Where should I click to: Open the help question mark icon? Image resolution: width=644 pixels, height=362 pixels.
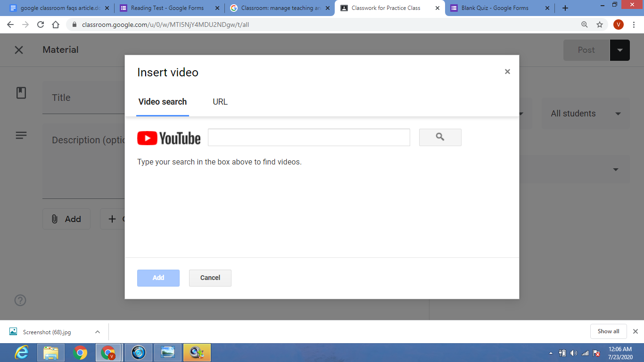21,300
